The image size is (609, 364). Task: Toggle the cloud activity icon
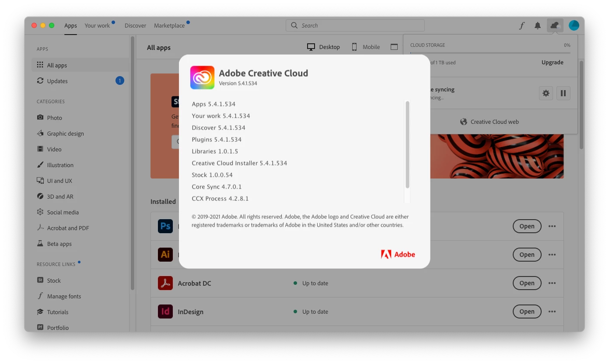click(x=555, y=25)
